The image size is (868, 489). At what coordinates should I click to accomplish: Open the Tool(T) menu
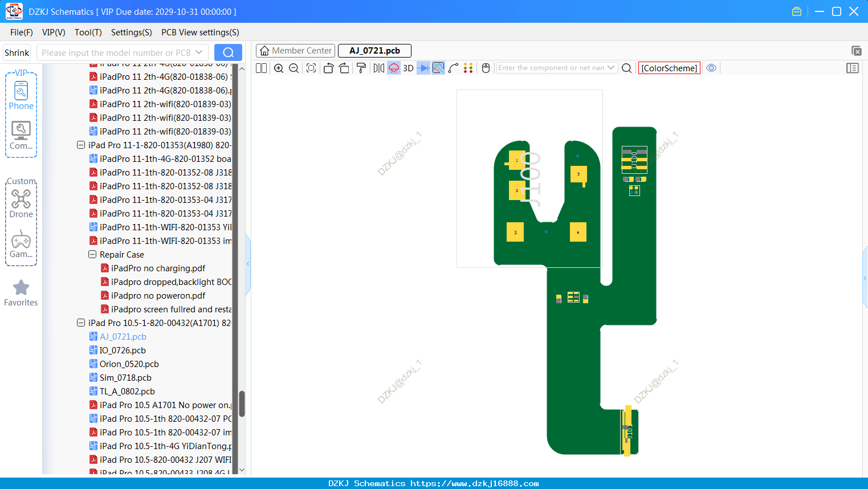pos(88,32)
